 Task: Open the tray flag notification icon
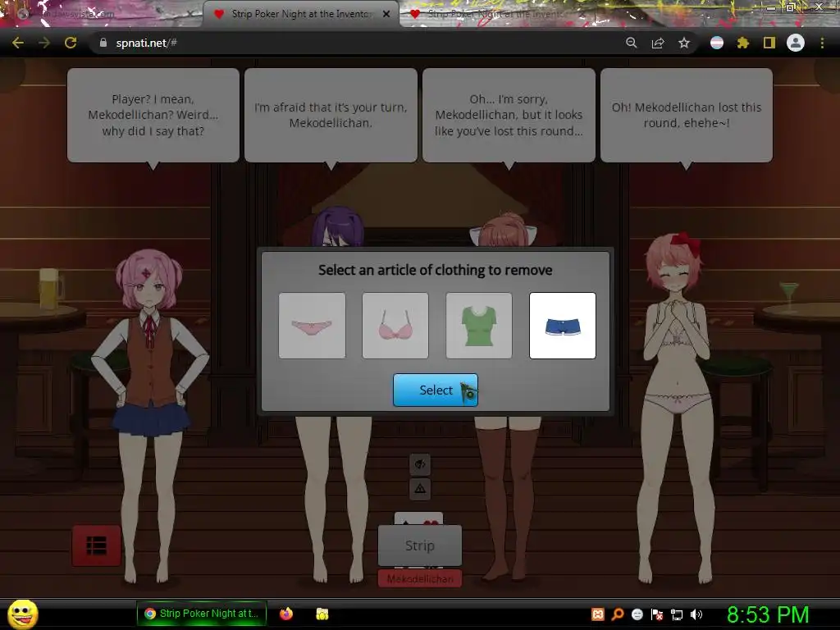tap(657, 614)
